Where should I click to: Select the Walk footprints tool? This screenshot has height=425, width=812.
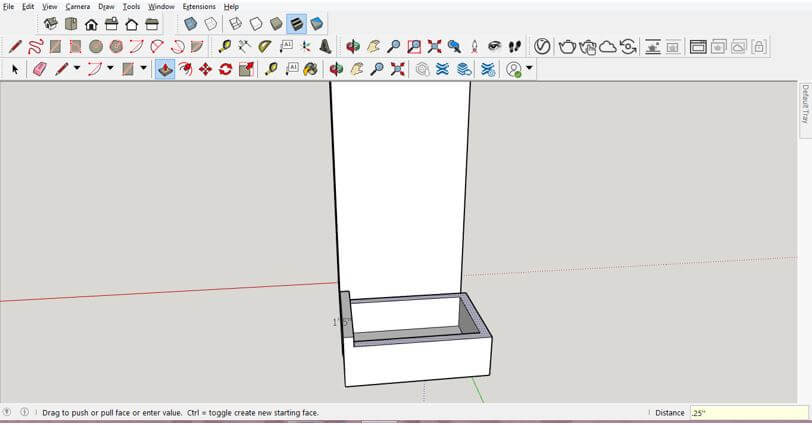coord(514,47)
